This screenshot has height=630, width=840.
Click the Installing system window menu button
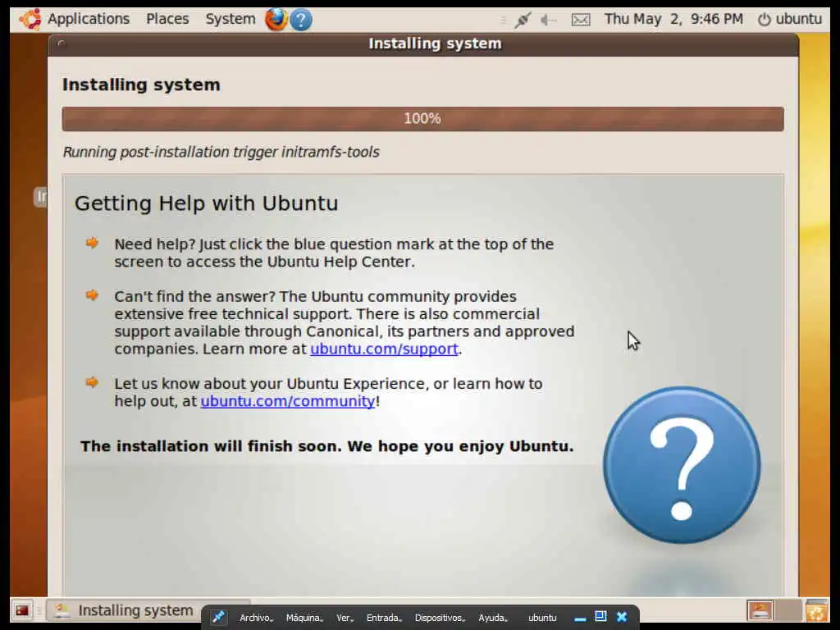coord(62,44)
